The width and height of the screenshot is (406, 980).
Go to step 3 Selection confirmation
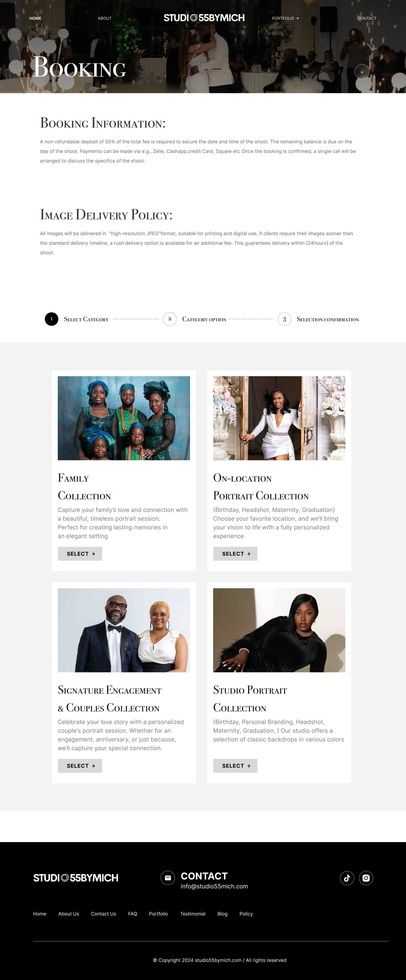click(x=284, y=319)
